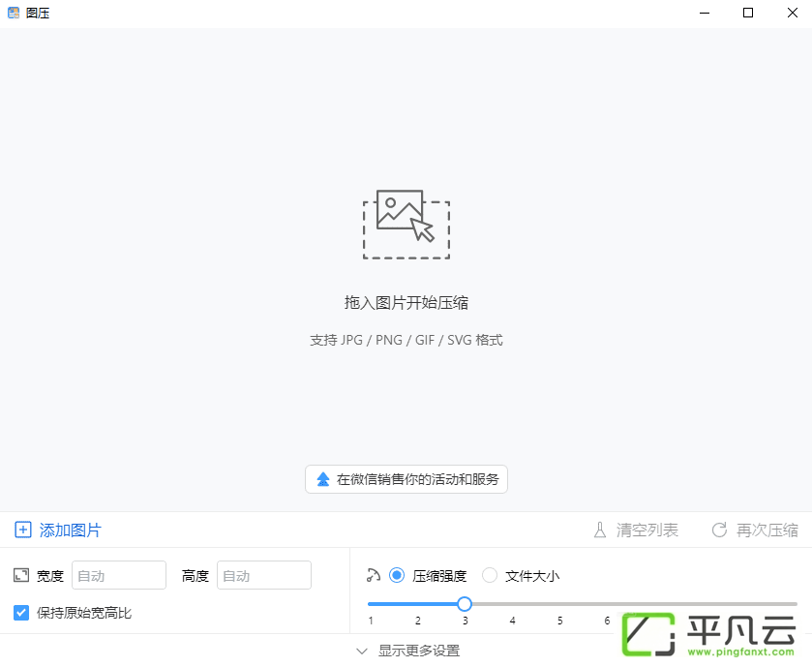
Task: Click 支持 JPG / PNG / GIF / SVG 格式 text
Action: coord(406,340)
